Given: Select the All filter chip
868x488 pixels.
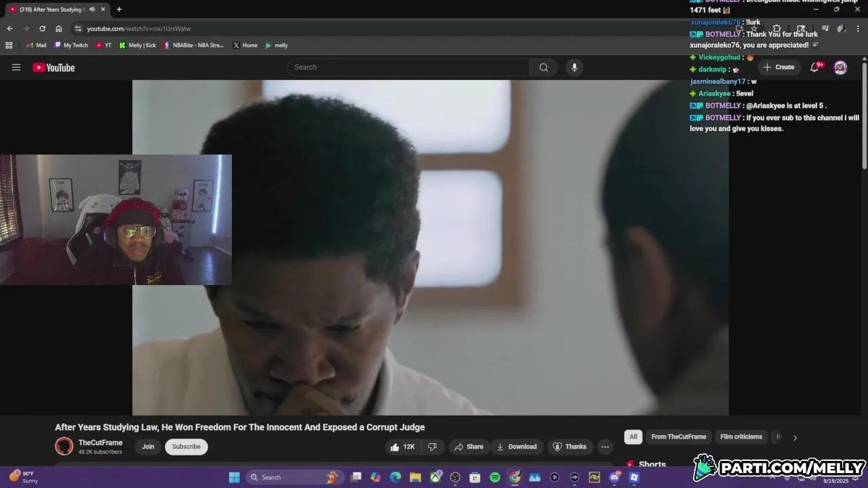Looking at the screenshot, I should [633, 436].
